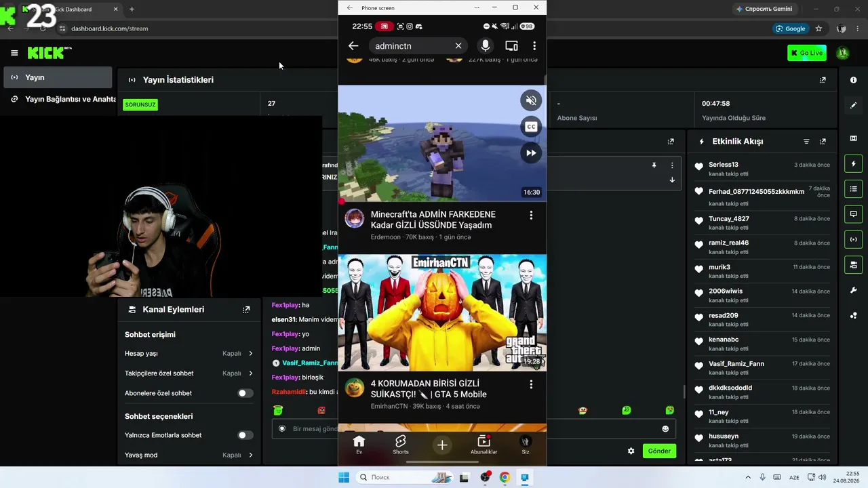868x488 pixels.
Task: Unmute the Minecraft video preview
Action: tap(531, 101)
